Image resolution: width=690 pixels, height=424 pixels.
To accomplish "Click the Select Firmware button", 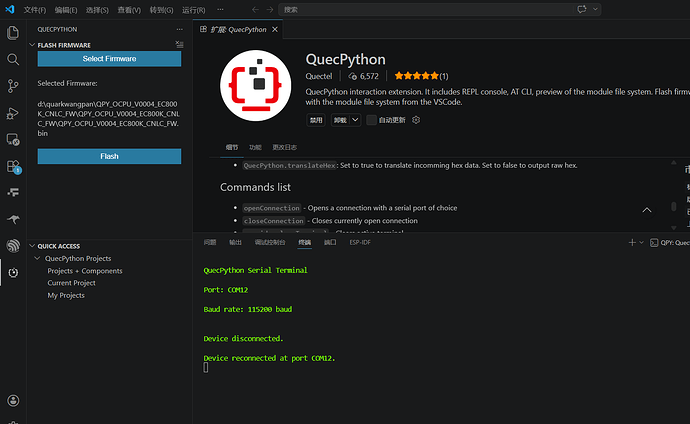I will click(x=109, y=59).
